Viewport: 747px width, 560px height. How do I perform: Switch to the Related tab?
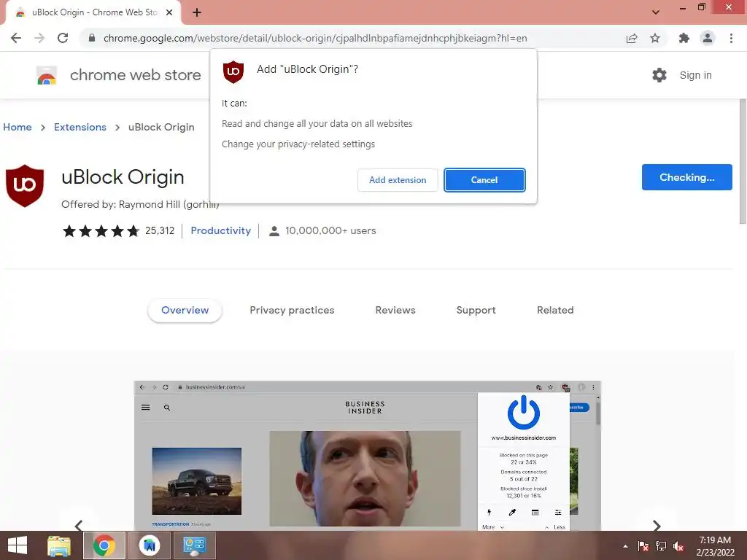point(555,310)
